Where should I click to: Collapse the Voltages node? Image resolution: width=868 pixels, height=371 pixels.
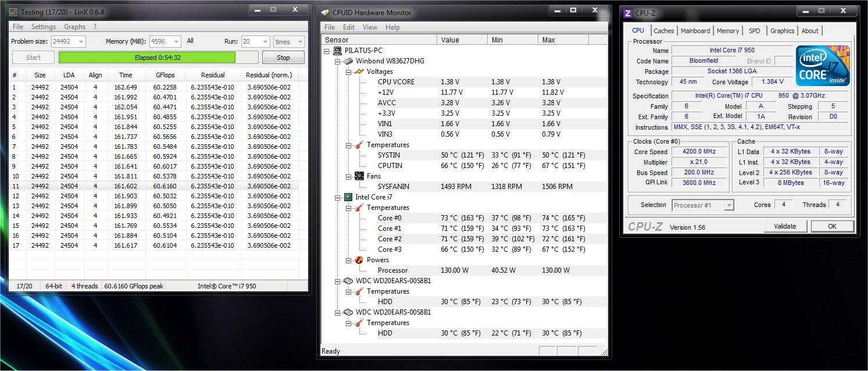[349, 72]
